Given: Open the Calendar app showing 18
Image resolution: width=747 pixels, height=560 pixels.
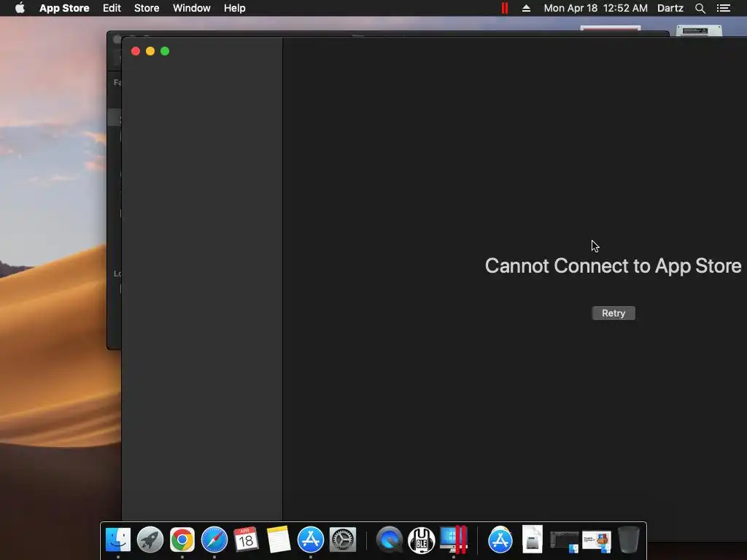Looking at the screenshot, I should coord(246,540).
